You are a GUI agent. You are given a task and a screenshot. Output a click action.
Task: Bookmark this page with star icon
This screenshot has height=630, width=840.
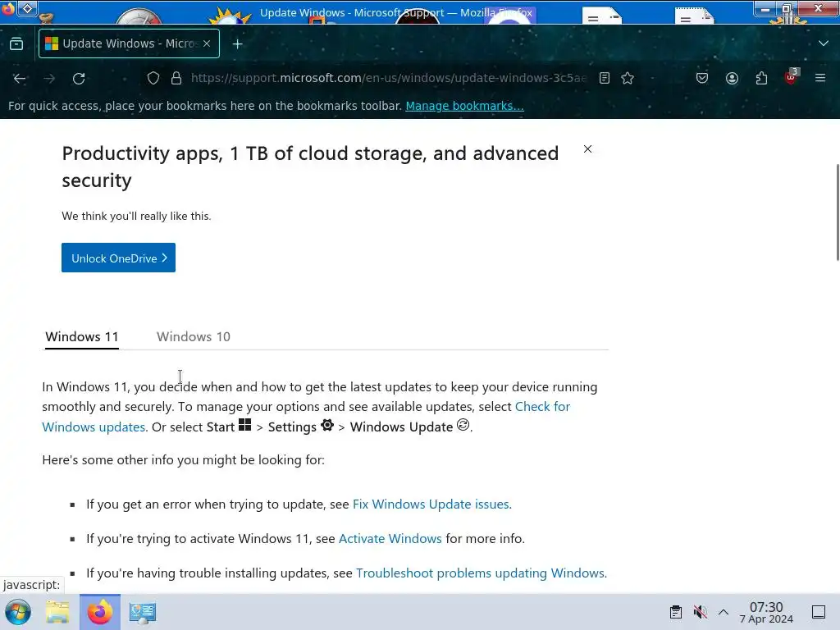[628, 78]
